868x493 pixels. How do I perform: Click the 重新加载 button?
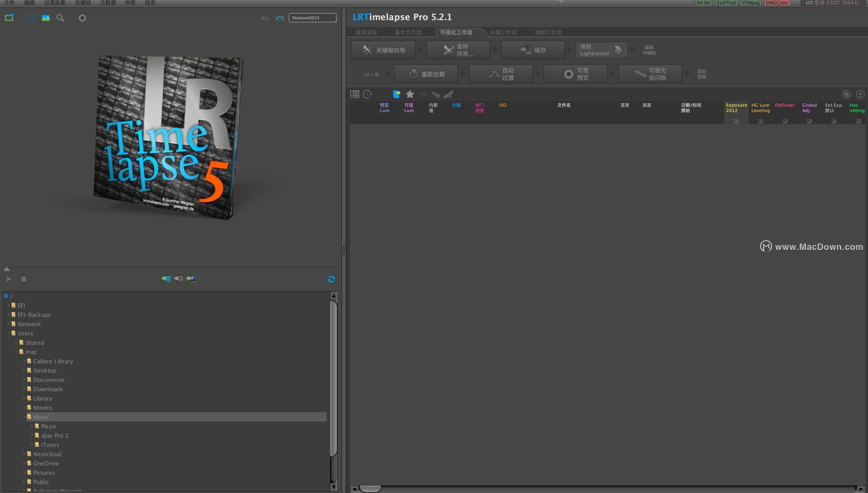[426, 74]
